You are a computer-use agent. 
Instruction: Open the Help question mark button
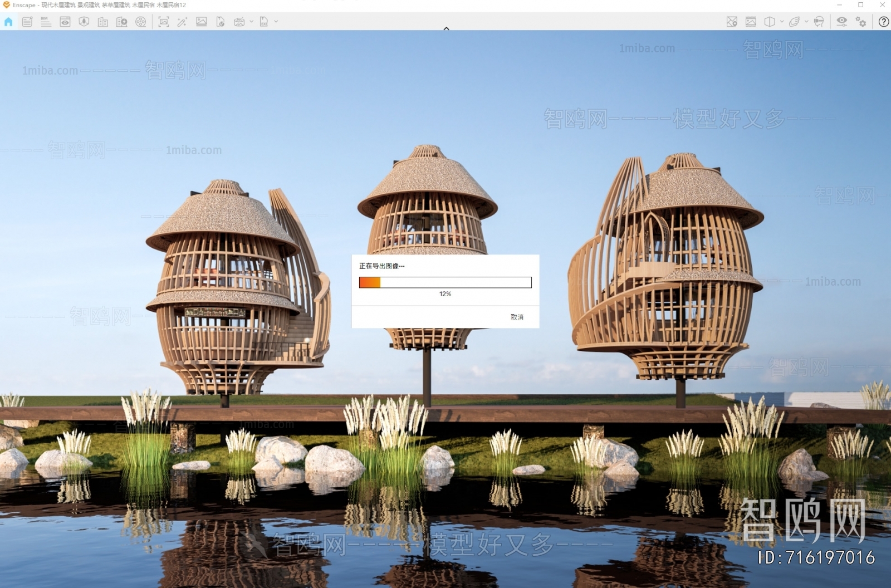coord(883,22)
